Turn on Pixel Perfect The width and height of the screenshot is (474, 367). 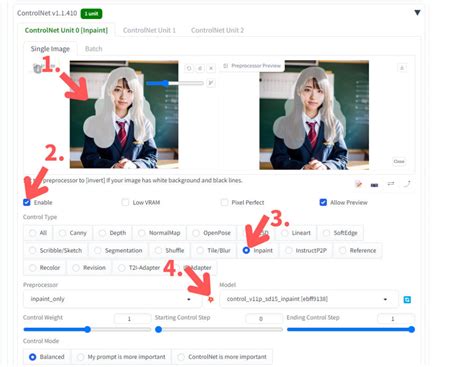pyautogui.click(x=224, y=202)
